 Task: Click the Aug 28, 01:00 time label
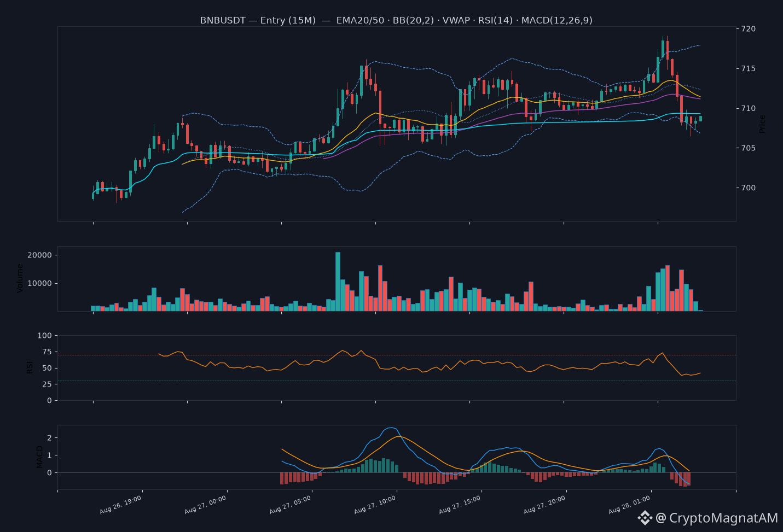pos(630,505)
